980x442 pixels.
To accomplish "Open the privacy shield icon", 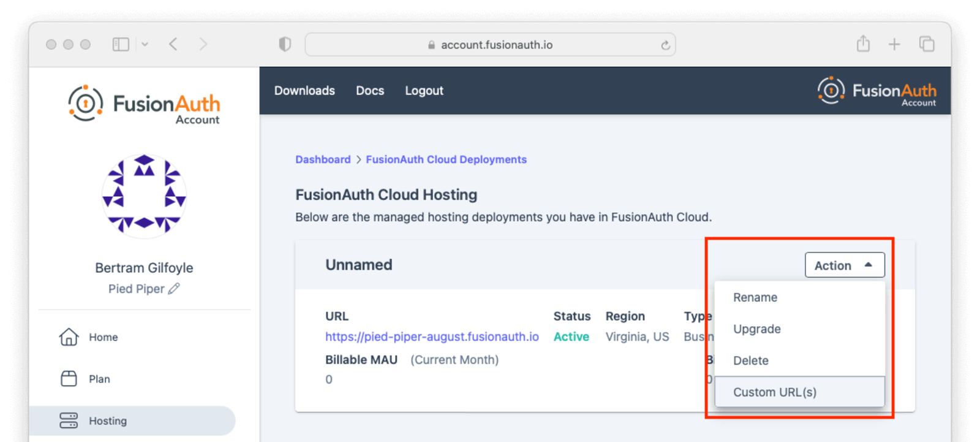I will point(285,44).
